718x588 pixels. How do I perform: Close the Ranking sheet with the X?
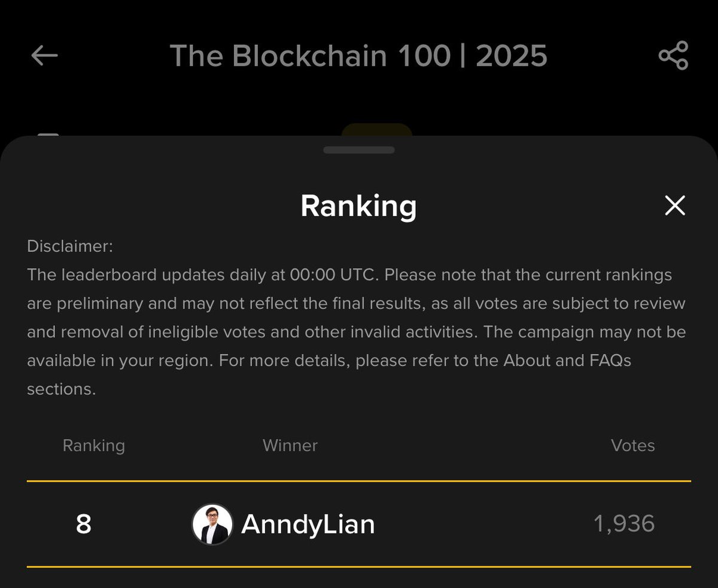tap(674, 206)
